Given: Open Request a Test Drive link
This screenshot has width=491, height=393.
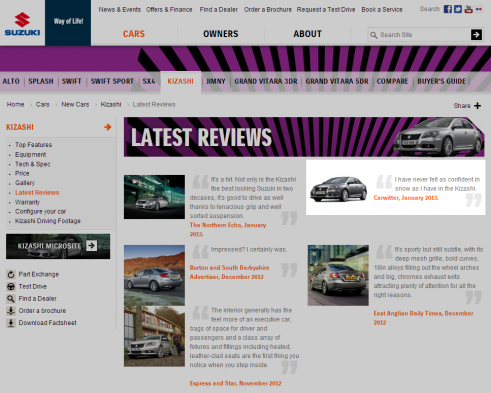Looking at the screenshot, I should click(x=326, y=10).
